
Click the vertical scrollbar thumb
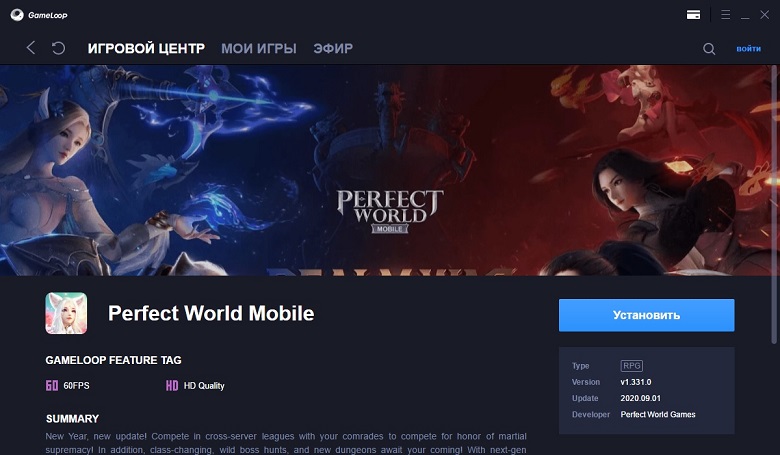click(x=774, y=204)
